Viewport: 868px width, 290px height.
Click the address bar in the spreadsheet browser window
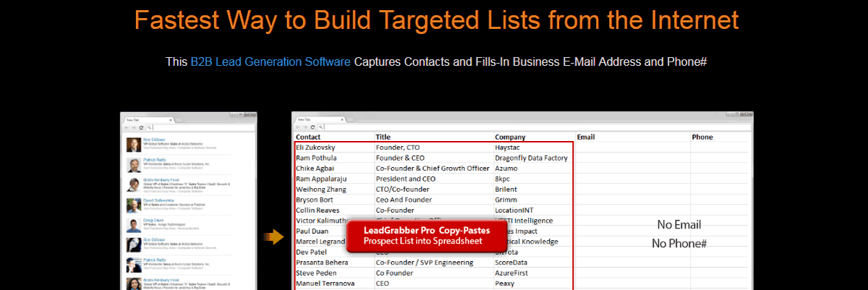click(535, 127)
